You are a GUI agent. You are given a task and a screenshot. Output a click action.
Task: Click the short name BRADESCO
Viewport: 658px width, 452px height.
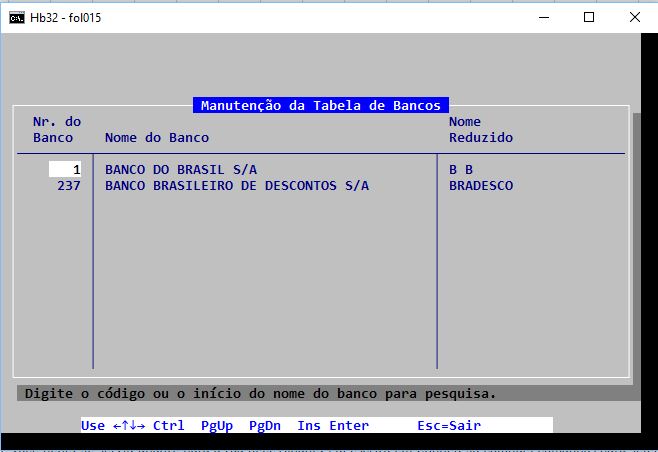pyautogui.click(x=481, y=186)
